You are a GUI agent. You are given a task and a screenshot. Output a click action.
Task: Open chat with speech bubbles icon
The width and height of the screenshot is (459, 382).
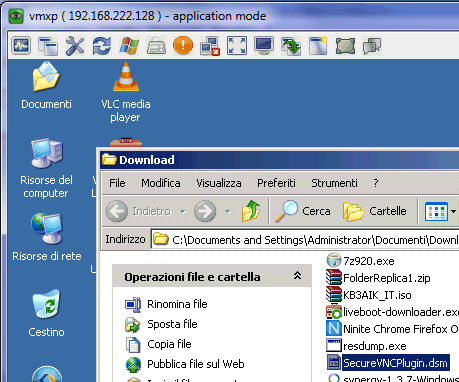pyautogui.click(x=372, y=46)
